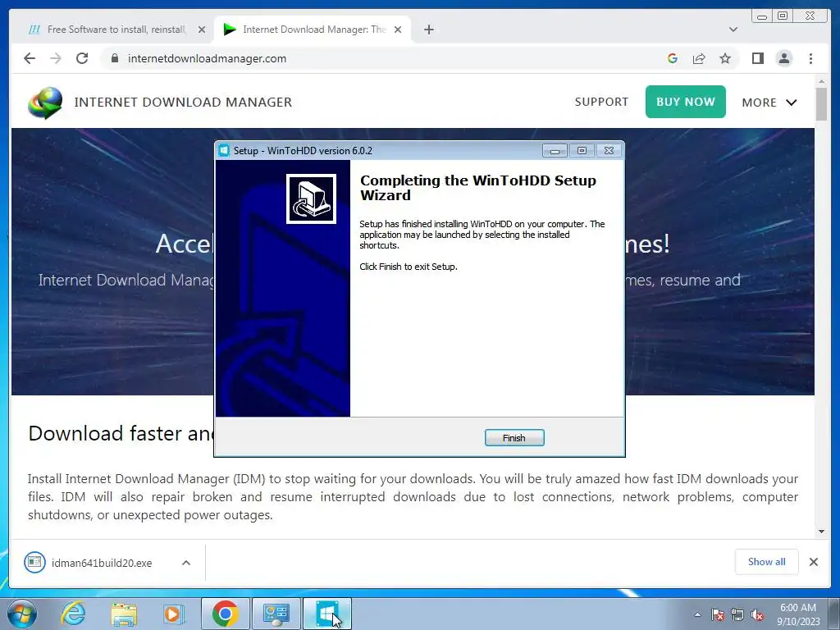The image size is (840, 630).
Task: Open the SUPPORT link
Action: tap(601, 102)
